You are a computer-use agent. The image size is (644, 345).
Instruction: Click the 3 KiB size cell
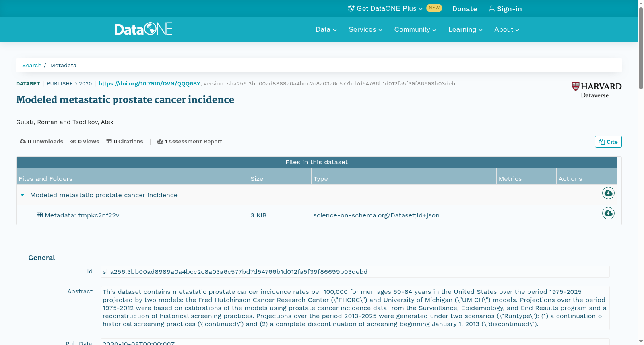(x=258, y=215)
